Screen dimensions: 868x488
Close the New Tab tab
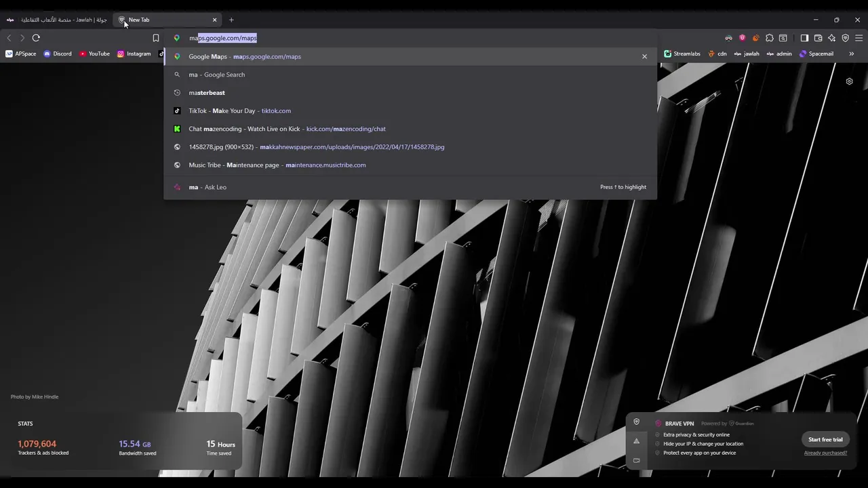point(215,20)
